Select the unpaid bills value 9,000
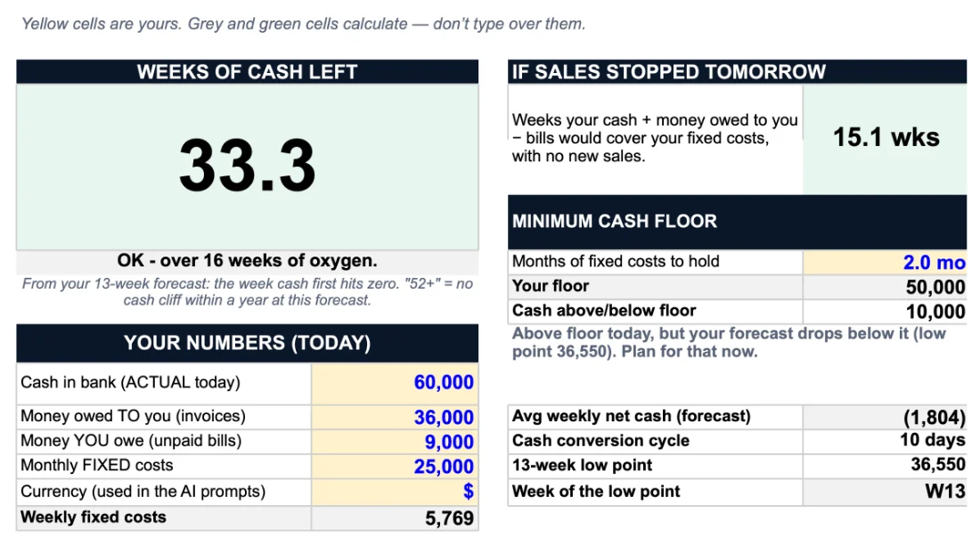Viewport: 980px width, 546px height. [x=395, y=442]
